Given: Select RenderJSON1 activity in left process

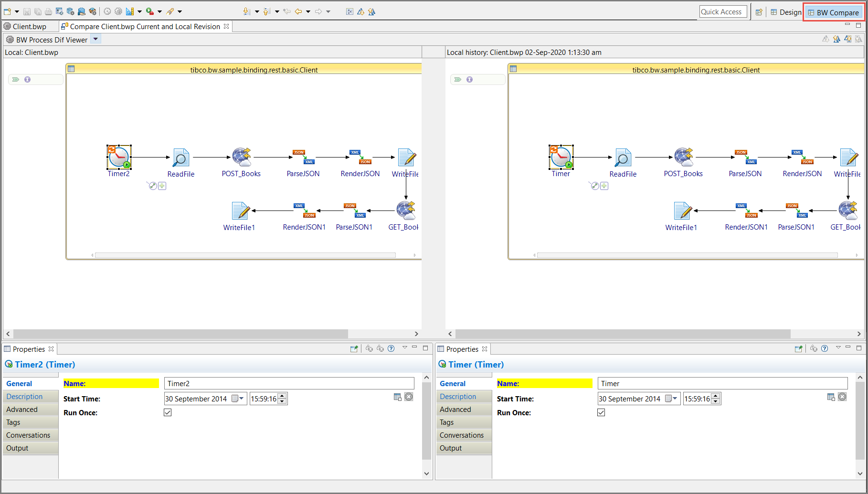Looking at the screenshot, I should click(304, 210).
